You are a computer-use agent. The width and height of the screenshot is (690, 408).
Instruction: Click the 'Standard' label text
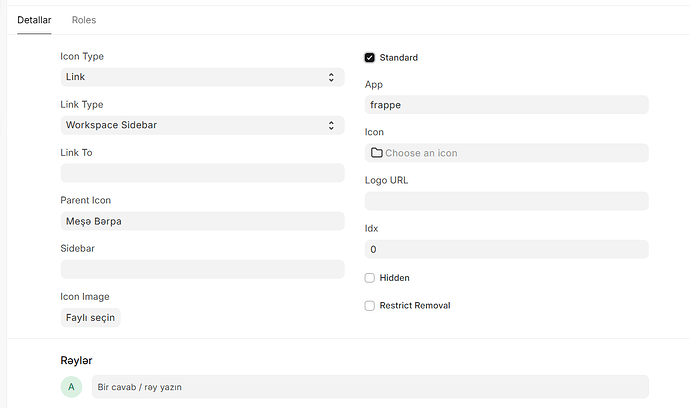point(399,58)
